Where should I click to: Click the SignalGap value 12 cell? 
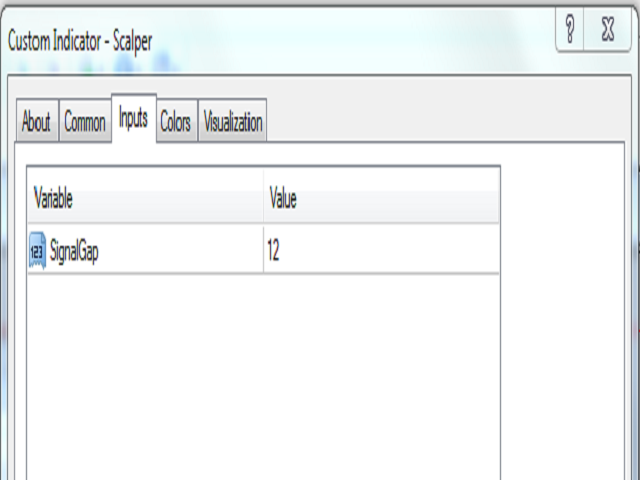click(381, 250)
